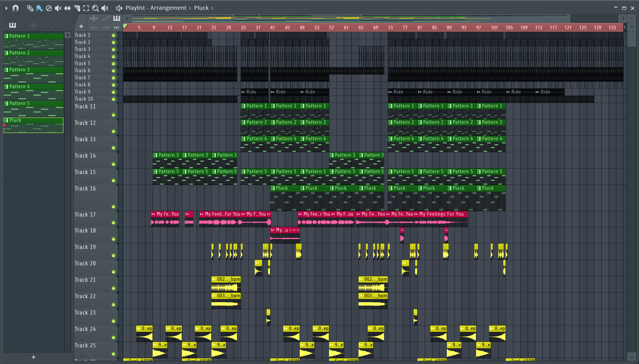Image resolution: width=639 pixels, height=364 pixels.
Task: Select Pattern 3 in the picker
Action: pyautogui.click(x=34, y=75)
